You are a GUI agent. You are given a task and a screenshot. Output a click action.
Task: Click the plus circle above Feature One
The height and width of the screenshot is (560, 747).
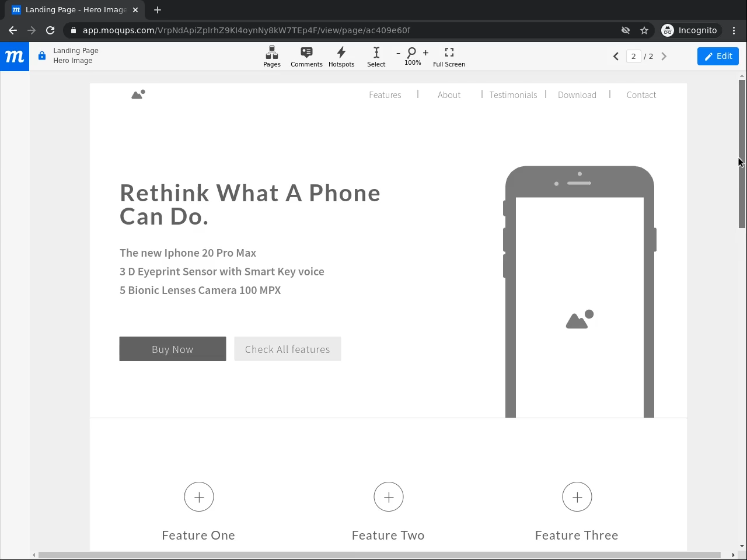coord(199,497)
